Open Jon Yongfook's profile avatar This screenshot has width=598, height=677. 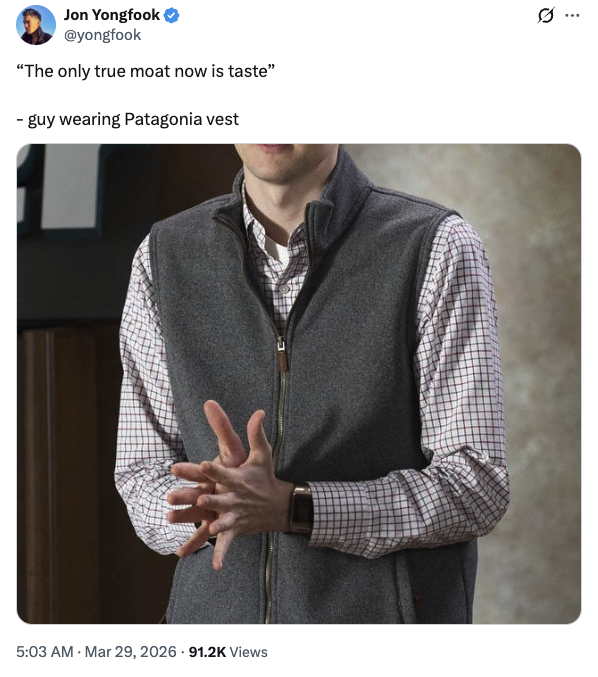[36, 25]
